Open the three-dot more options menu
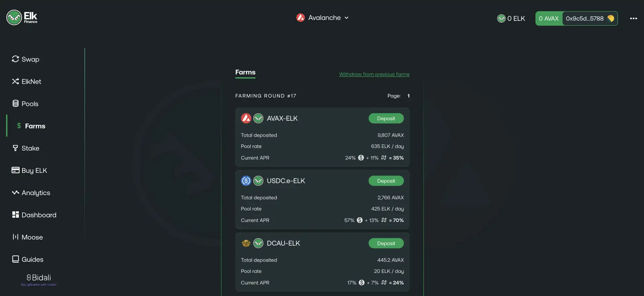 (x=633, y=18)
